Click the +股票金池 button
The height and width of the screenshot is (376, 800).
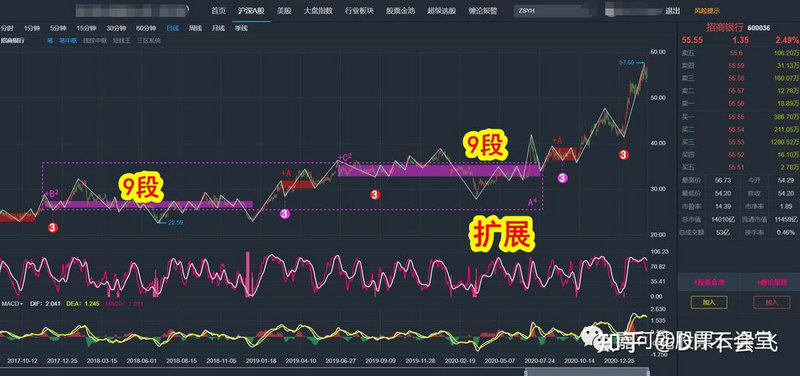point(709,281)
